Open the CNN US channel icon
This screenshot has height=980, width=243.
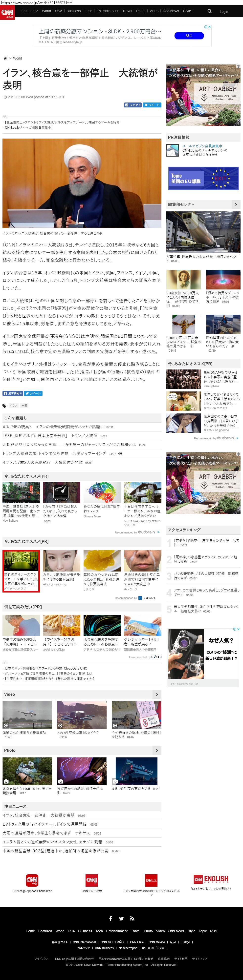(x=151, y=880)
